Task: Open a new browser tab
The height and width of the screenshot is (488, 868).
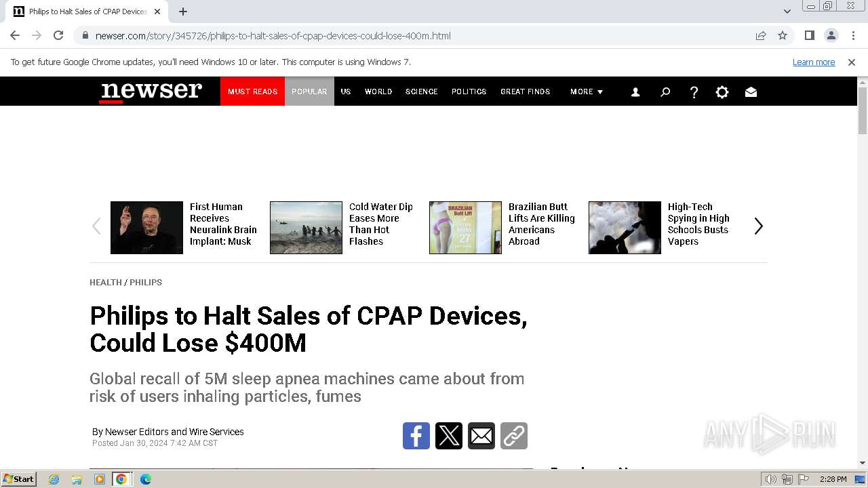Action: [183, 12]
